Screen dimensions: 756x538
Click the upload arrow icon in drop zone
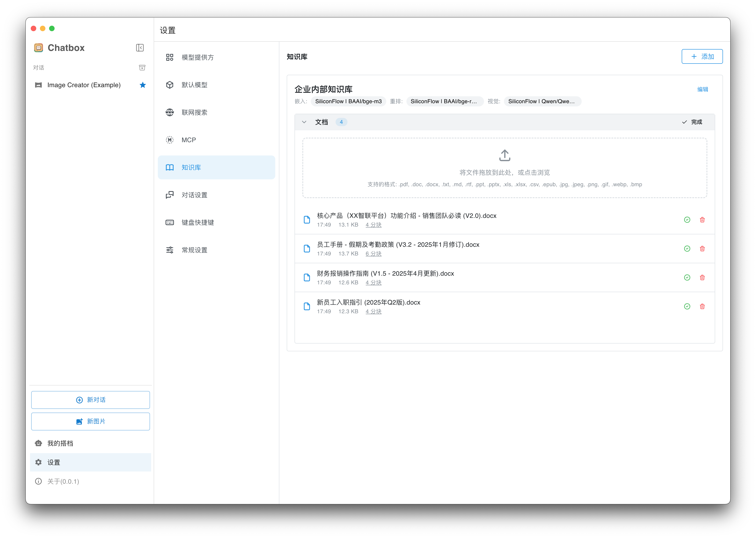pyautogui.click(x=505, y=155)
